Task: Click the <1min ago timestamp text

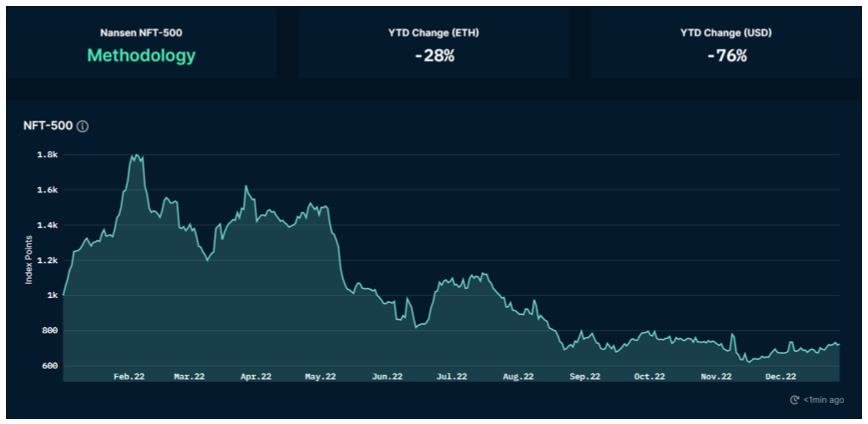Action: (823, 400)
